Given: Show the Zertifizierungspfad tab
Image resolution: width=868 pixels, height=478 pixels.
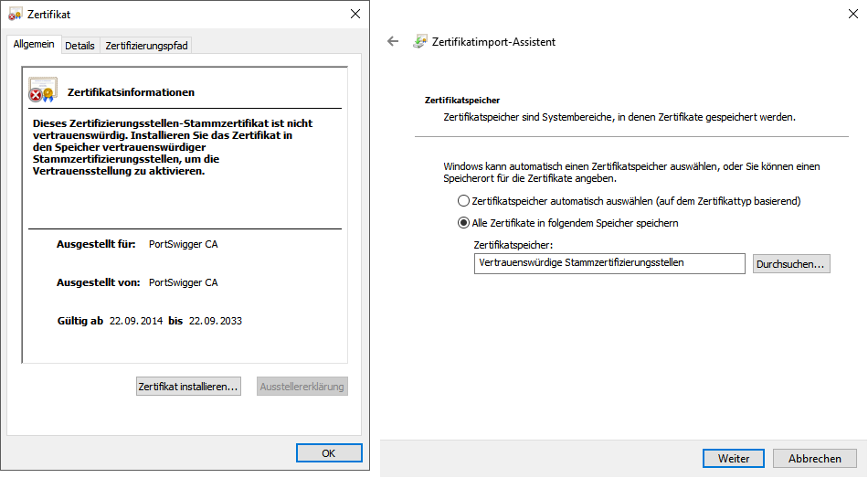Looking at the screenshot, I should 145,46.
